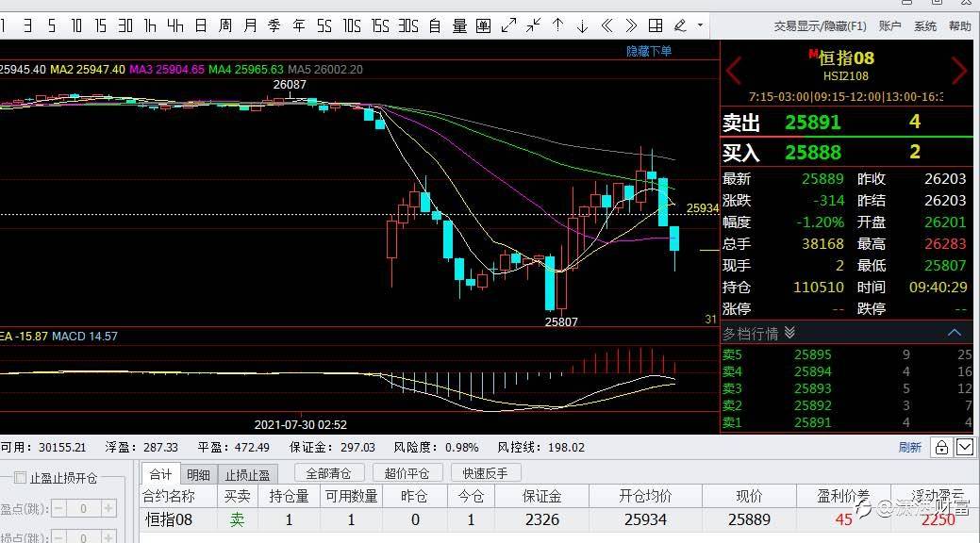Enable the 止盈止损开仓 checkbox
This screenshot has height=543, width=980.
[20, 478]
